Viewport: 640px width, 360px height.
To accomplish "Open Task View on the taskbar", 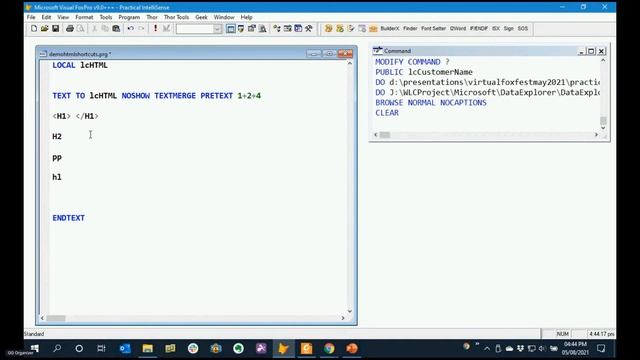I will [101, 349].
